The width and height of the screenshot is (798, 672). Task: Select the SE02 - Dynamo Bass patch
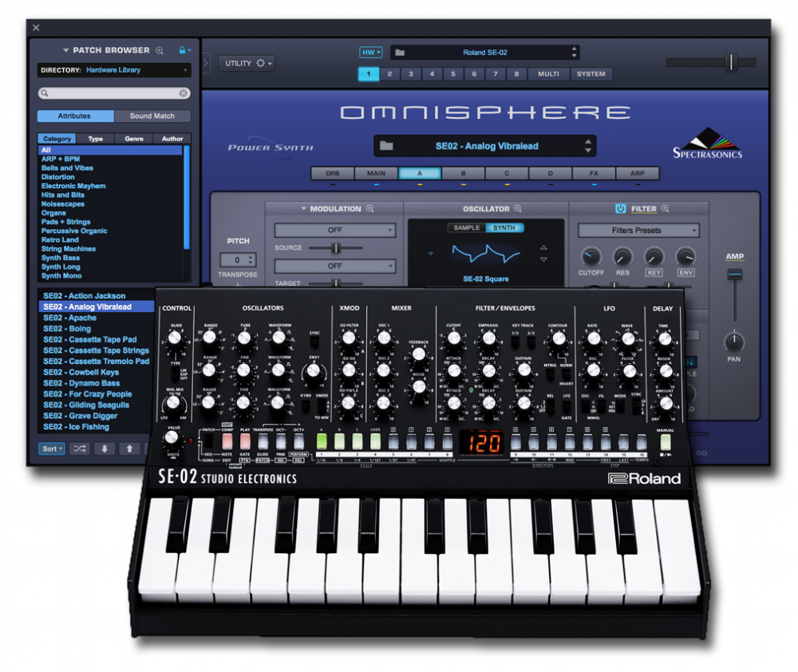81,383
